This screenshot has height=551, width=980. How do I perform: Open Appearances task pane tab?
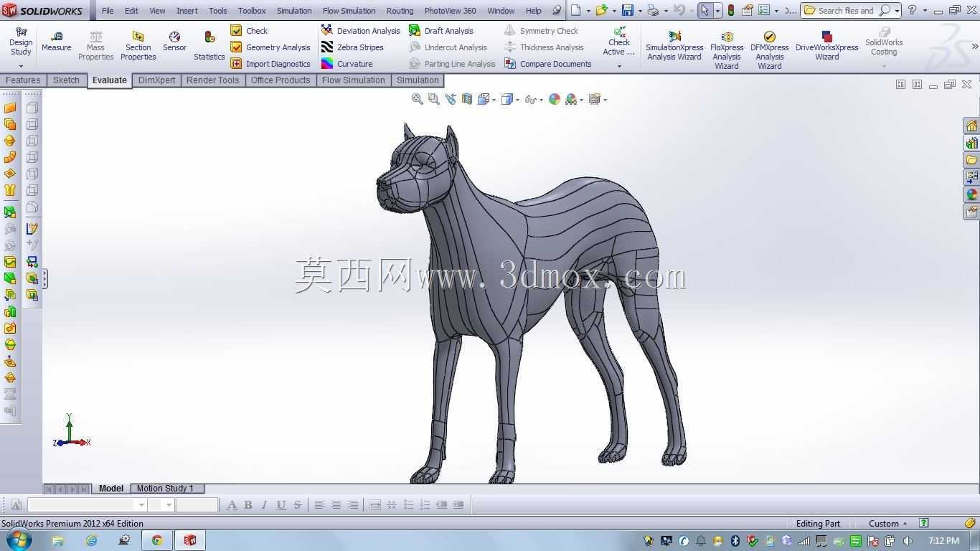(x=971, y=194)
